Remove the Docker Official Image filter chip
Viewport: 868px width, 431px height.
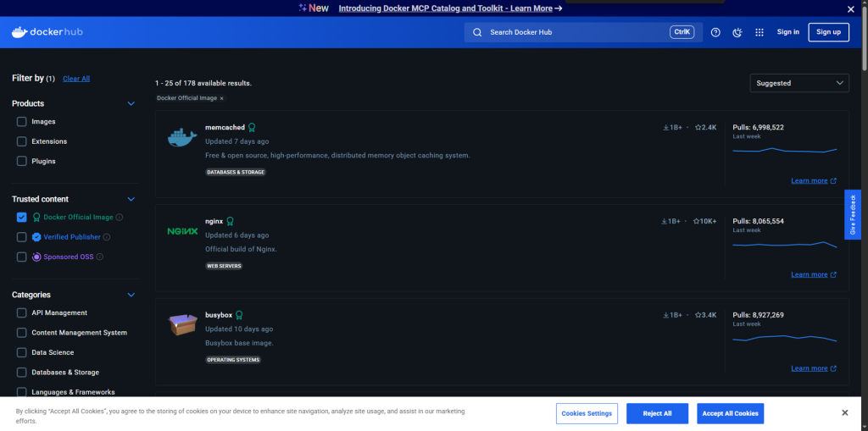click(222, 98)
